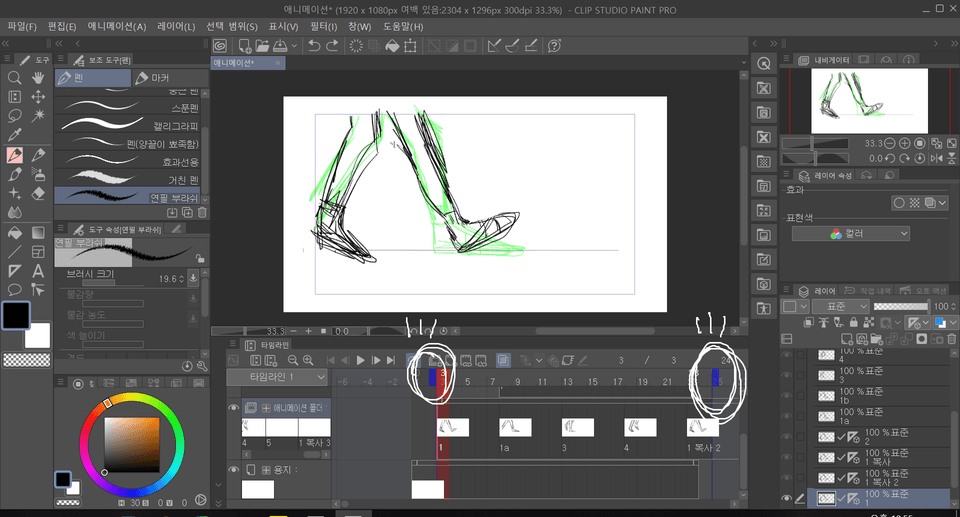Select the 거친 펜 brush
This screenshot has width=960, height=517.
coord(127,179)
